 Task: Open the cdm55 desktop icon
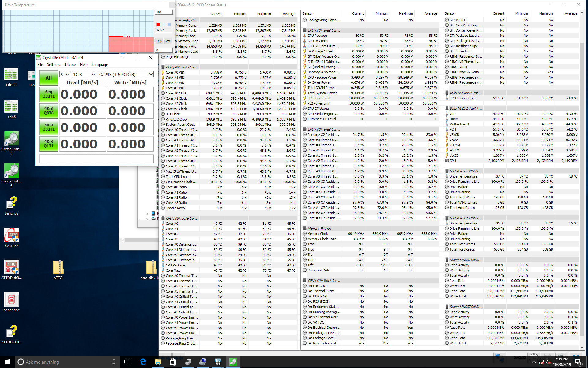[11, 77]
